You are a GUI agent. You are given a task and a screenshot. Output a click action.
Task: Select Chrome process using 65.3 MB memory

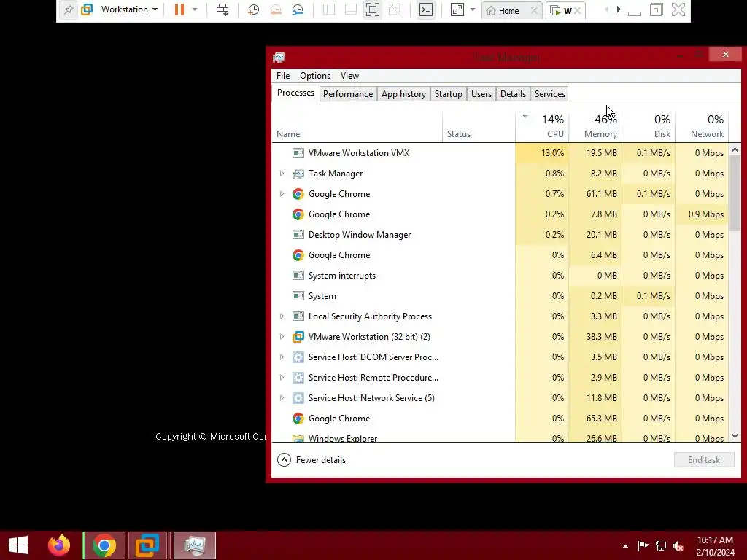coord(500,419)
